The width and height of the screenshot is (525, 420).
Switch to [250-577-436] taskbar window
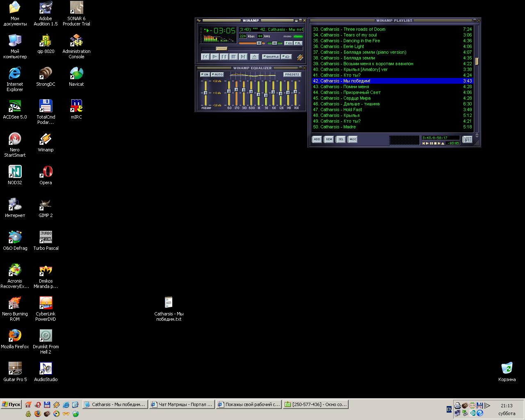click(x=316, y=404)
